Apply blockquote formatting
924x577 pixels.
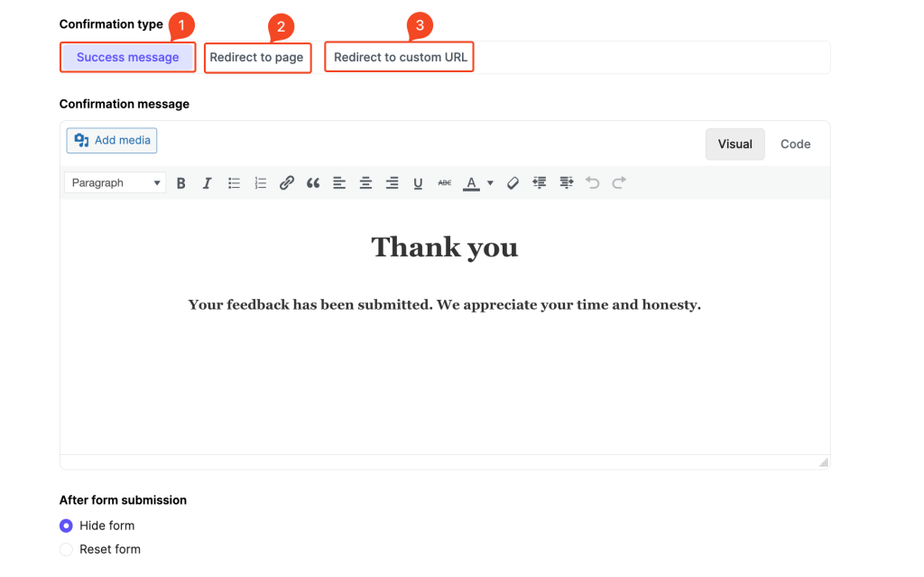[x=313, y=183]
